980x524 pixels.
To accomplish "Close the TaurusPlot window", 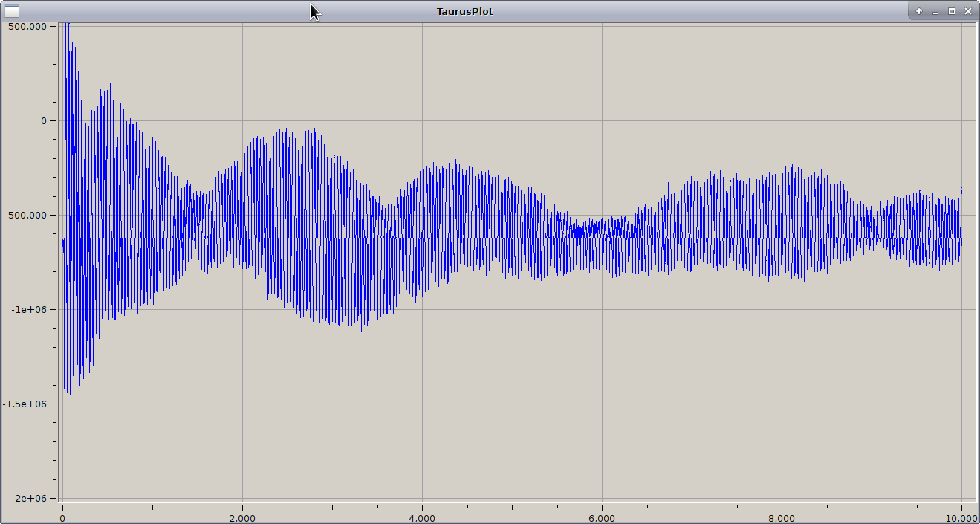I will 968,11.
